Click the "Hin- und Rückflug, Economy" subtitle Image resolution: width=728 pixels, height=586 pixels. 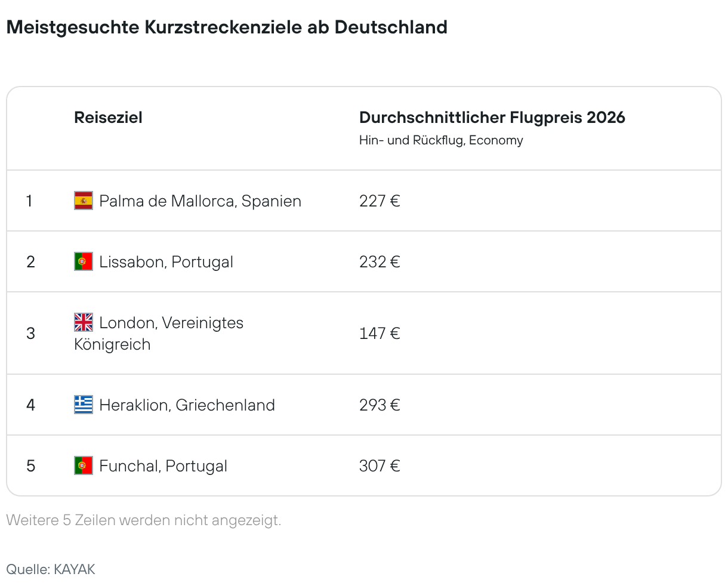pyautogui.click(x=441, y=140)
